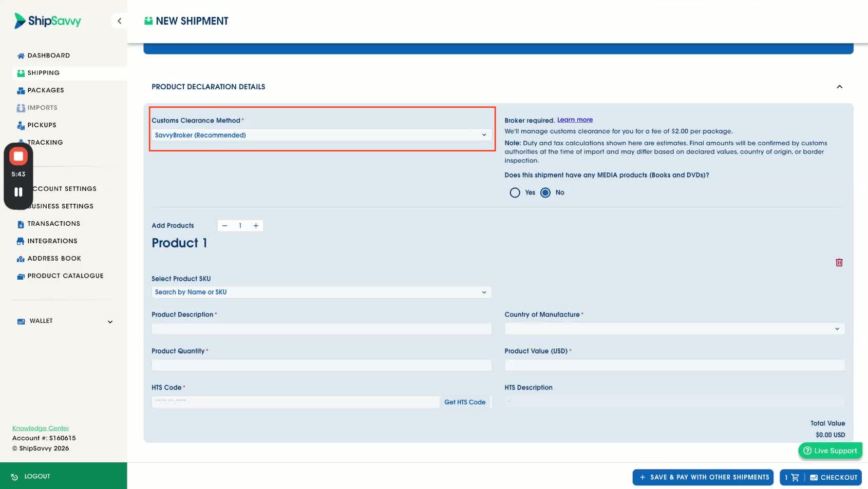Select Yes for MEDIA products
Screen dimensions: 868x489
click(x=515, y=192)
